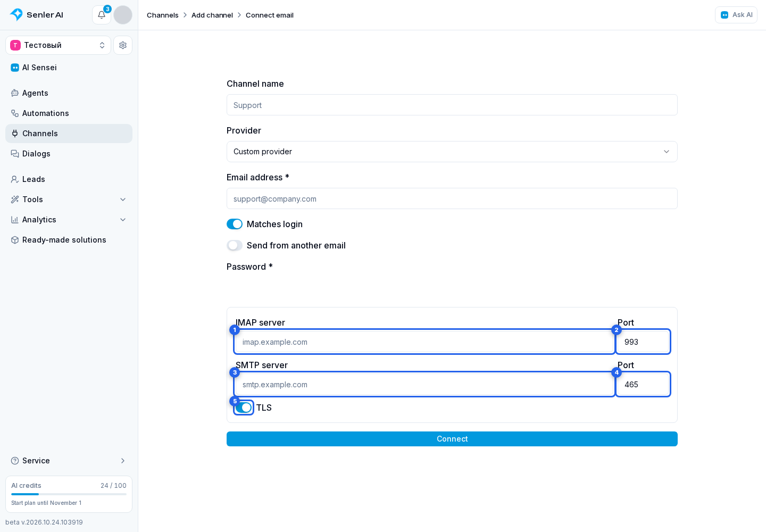
Task: Go to Agents section
Action: pyautogui.click(x=69, y=93)
